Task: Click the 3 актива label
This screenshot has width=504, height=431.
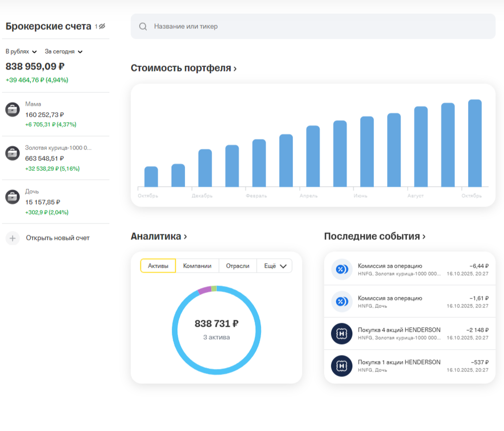Action: (x=216, y=337)
